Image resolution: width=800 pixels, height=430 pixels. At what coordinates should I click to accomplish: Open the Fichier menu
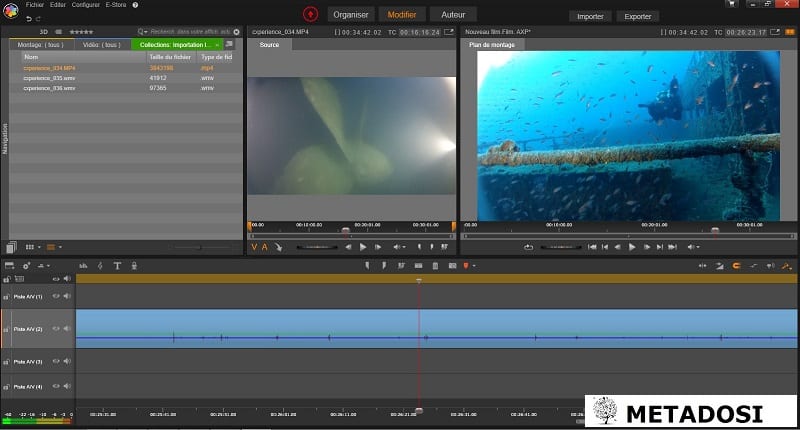(35, 5)
